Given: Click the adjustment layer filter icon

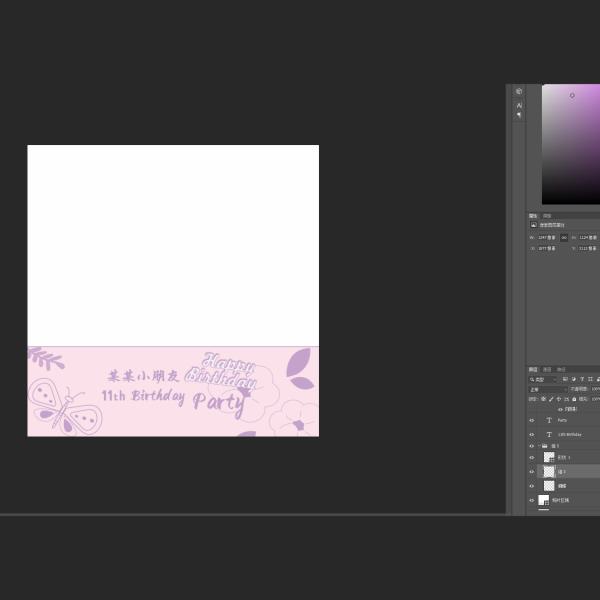Looking at the screenshot, I should [x=573, y=379].
